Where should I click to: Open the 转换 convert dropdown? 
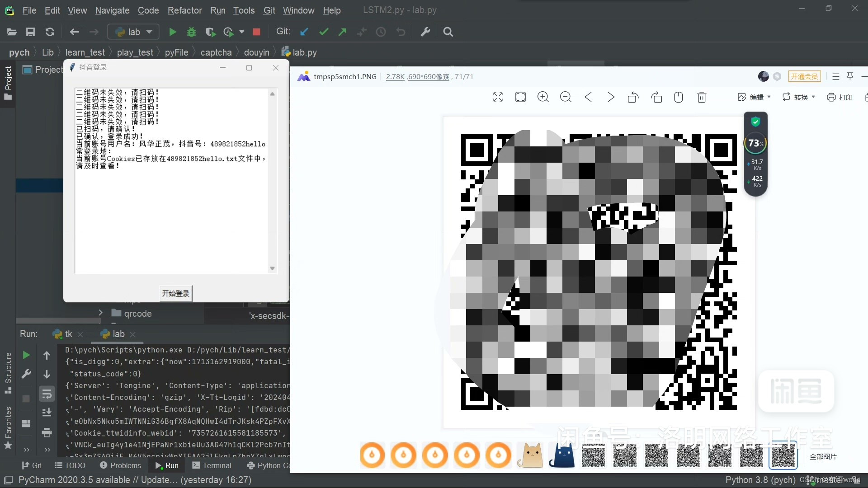(799, 97)
